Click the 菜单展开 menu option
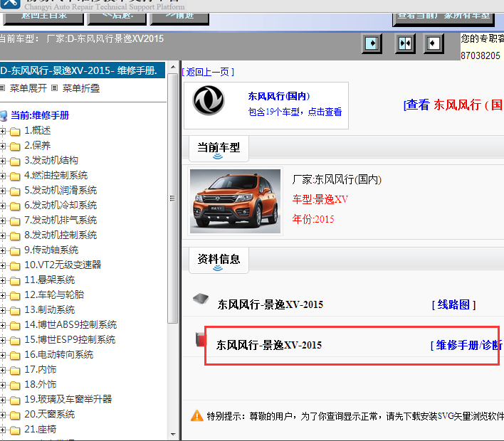The image size is (504, 441). click(x=28, y=88)
